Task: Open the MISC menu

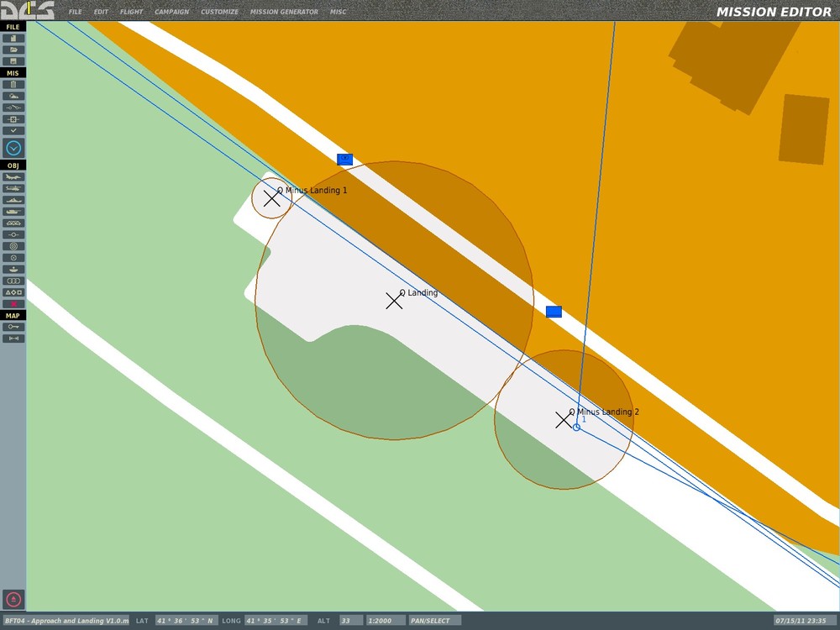Action: coord(338,12)
